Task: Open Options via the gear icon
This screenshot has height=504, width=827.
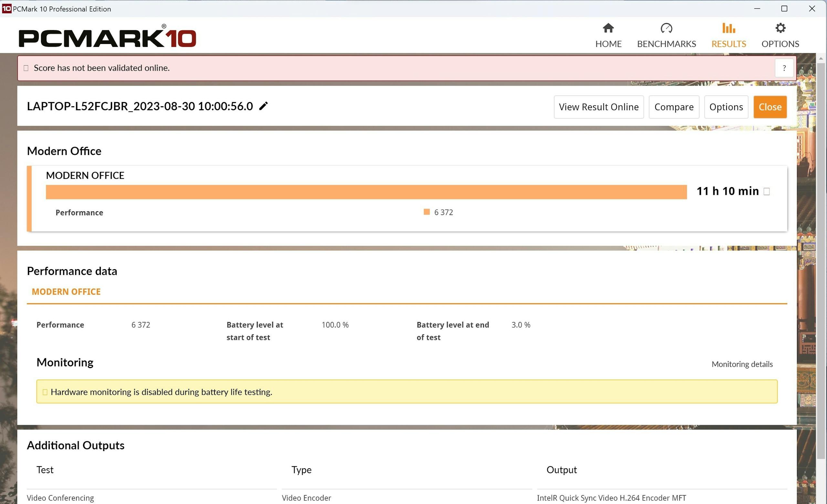Action: point(780,28)
